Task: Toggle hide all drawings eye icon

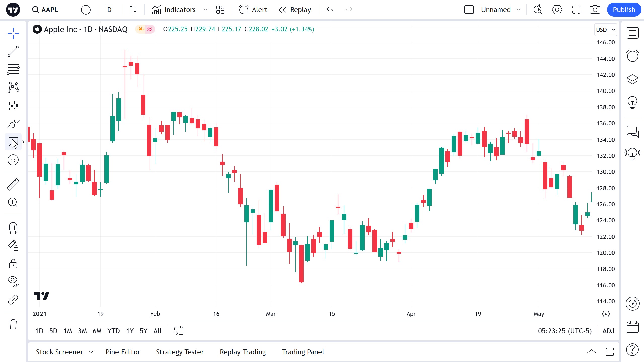Action: pyautogui.click(x=13, y=281)
